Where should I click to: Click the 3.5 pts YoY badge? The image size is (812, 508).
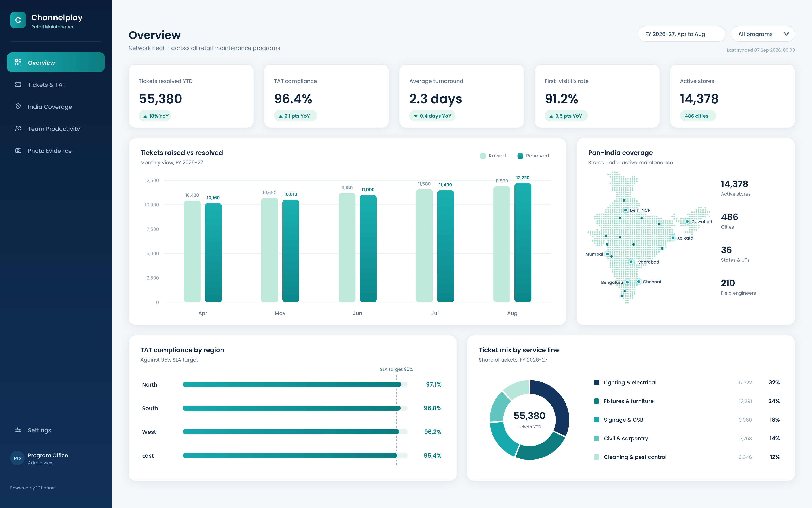pyautogui.click(x=566, y=116)
